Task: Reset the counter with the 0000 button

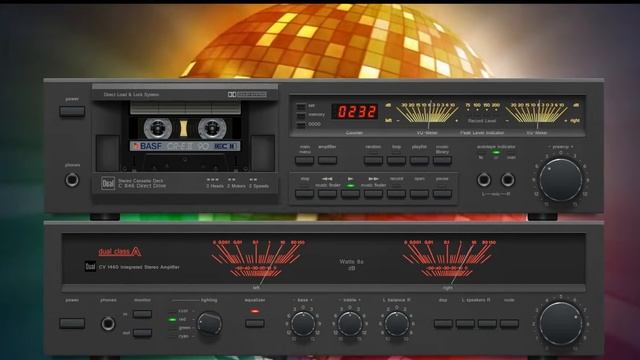Action: point(301,124)
